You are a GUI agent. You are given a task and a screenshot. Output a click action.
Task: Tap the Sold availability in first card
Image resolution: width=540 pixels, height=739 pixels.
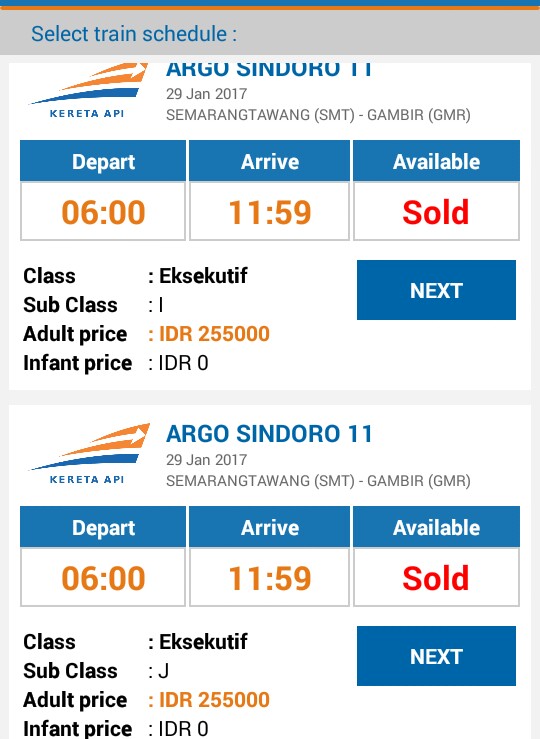pos(436,211)
